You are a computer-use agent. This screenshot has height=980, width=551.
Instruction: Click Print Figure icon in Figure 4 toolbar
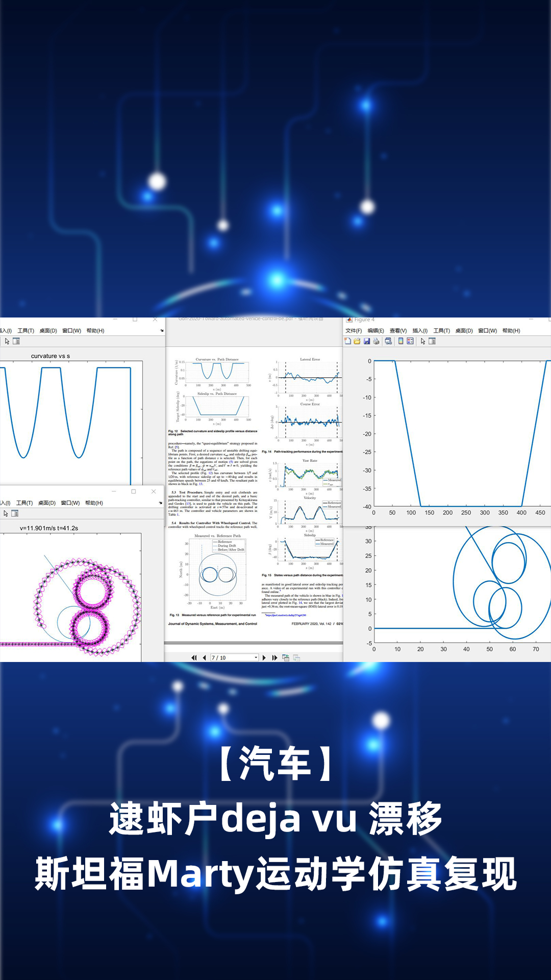click(x=376, y=341)
